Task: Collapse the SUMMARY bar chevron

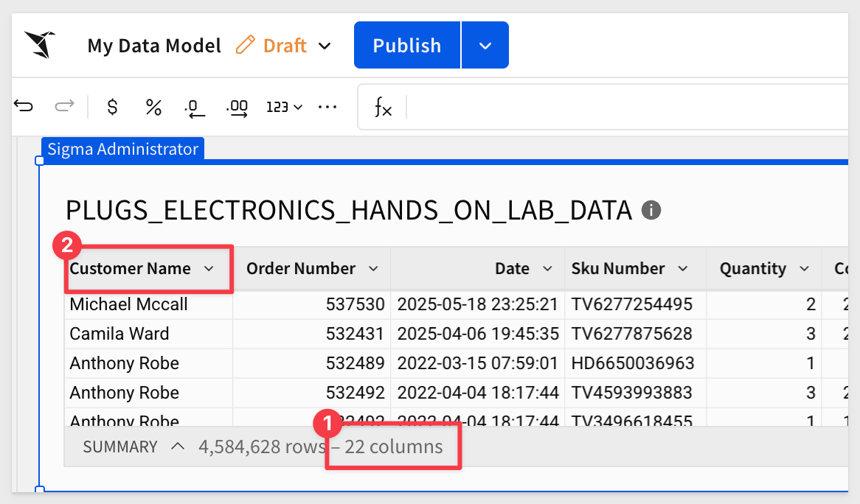Action: [x=177, y=447]
